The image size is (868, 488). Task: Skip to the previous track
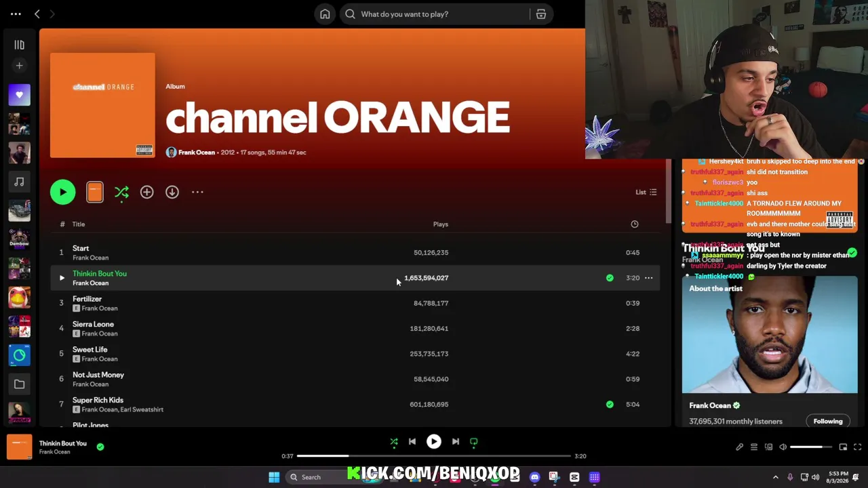pyautogui.click(x=412, y=442)
